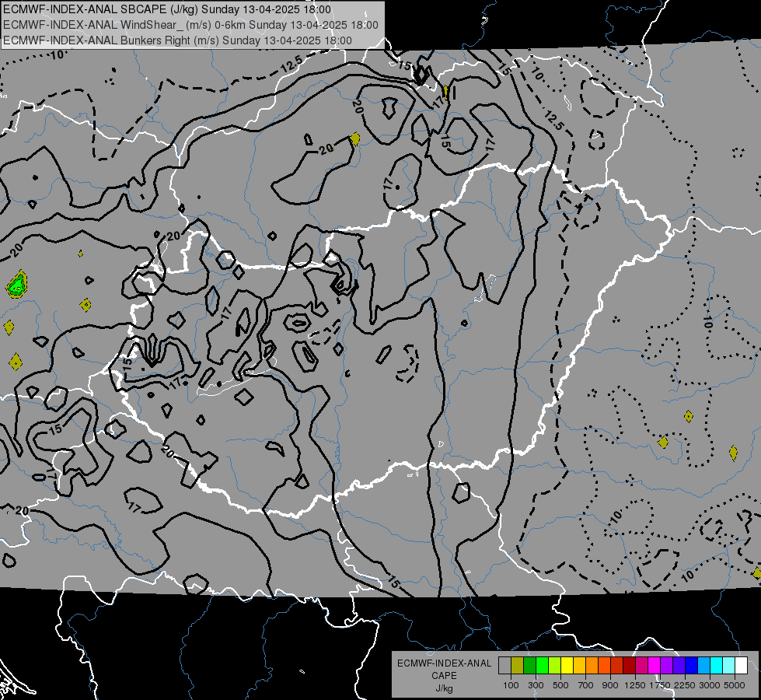
Task: Select the gray swatch in the CAPE legend
Action: pos(504,666)
